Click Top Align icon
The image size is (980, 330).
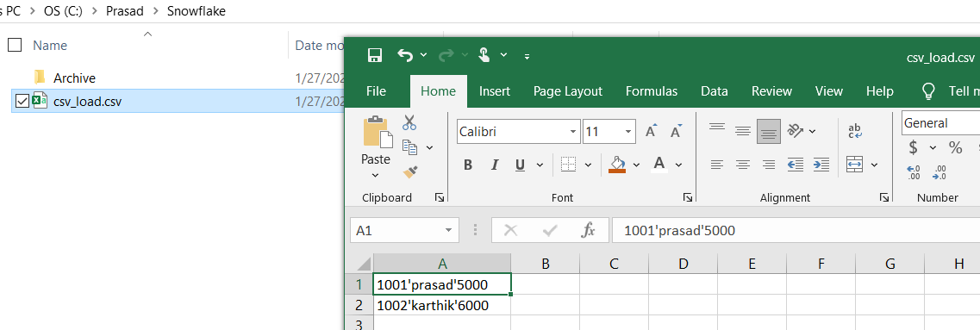(717, 128)
